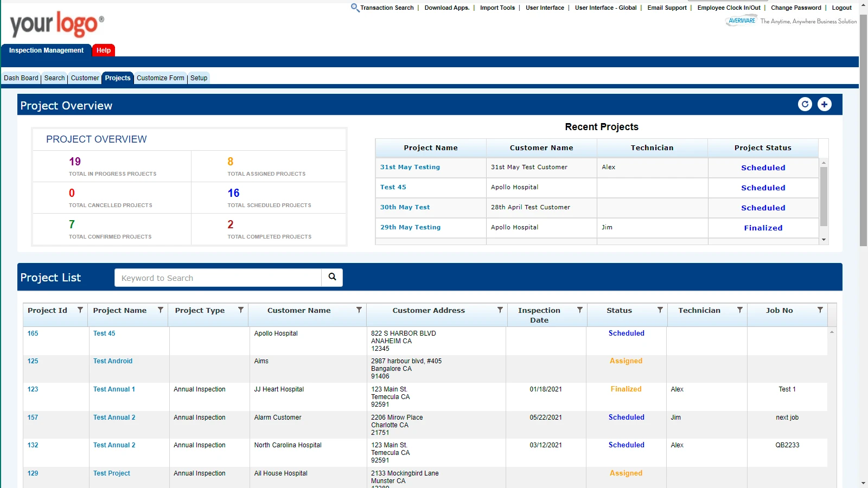Click Logout in the top menu
Screen dimensions: 868x488
(841, 8)
